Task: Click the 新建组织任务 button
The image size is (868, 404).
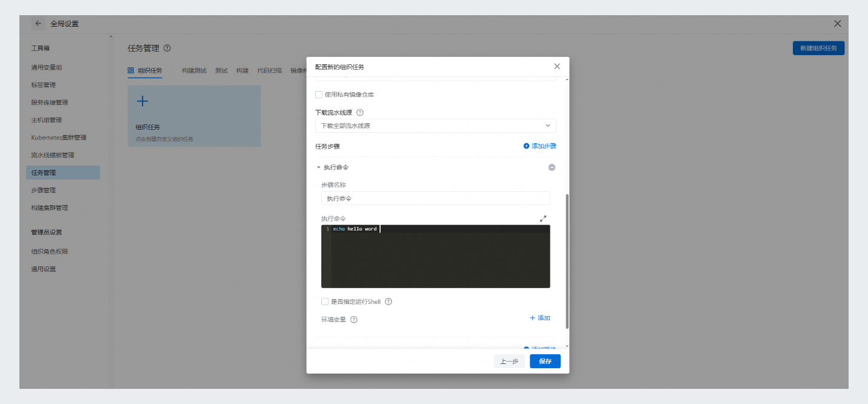Action: click(818, 48)
